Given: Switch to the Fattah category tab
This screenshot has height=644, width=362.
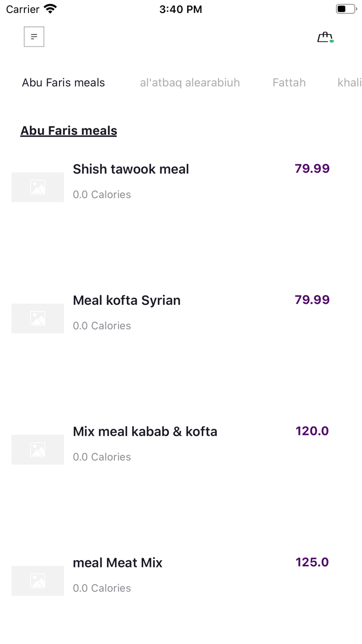Looking at the screenshot, I should [289, 82].
